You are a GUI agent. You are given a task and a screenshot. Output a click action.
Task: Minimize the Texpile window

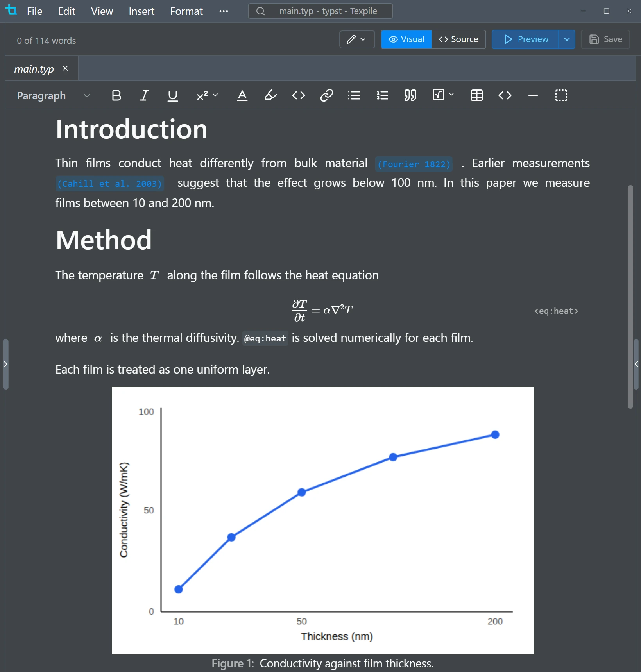583,11
